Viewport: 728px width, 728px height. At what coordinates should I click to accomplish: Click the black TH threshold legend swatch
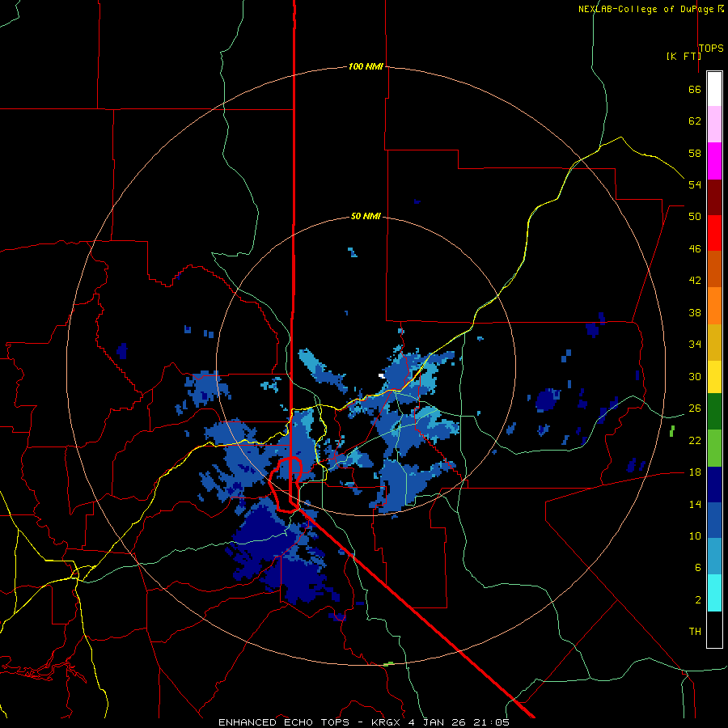tap(714, 629)
